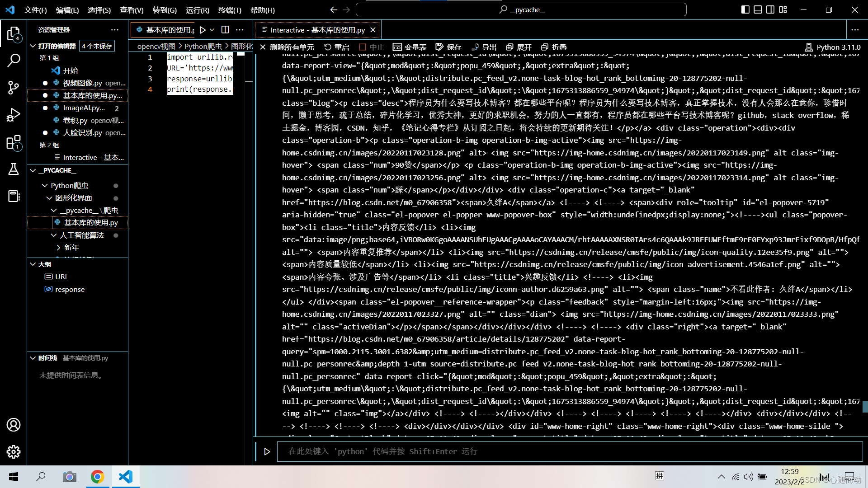Switch to the Interactive - 基本库的使用.py tab

(316, 29)
